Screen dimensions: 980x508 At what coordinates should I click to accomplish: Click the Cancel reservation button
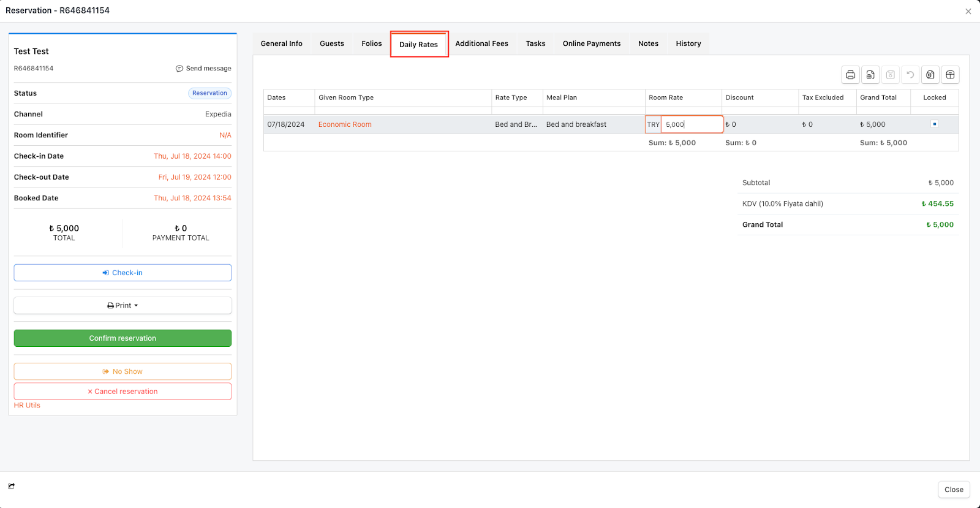123,392
